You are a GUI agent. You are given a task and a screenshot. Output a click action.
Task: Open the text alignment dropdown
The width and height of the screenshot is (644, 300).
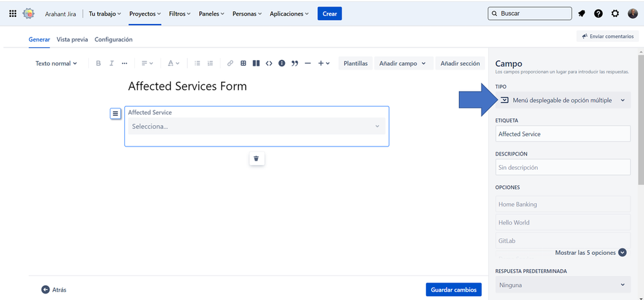147,63
